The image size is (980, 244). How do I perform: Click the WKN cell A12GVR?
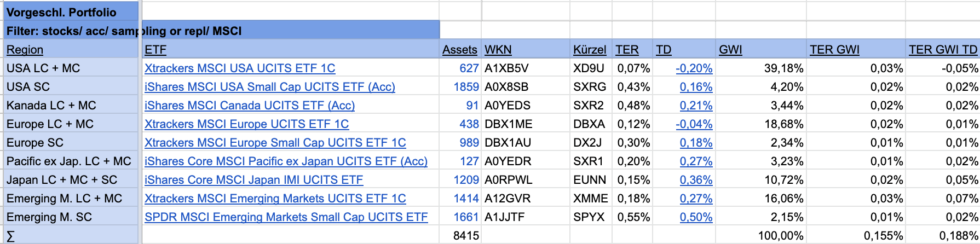point(508,199)
